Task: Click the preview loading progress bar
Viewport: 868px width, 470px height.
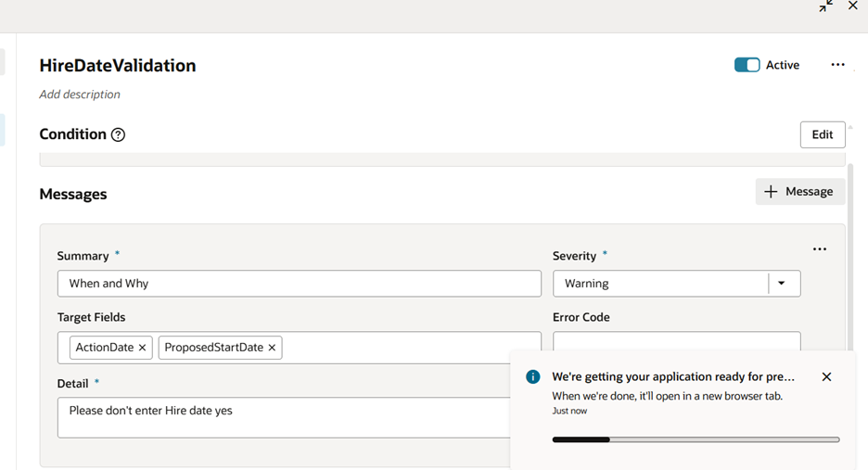Action: point(696,439)
